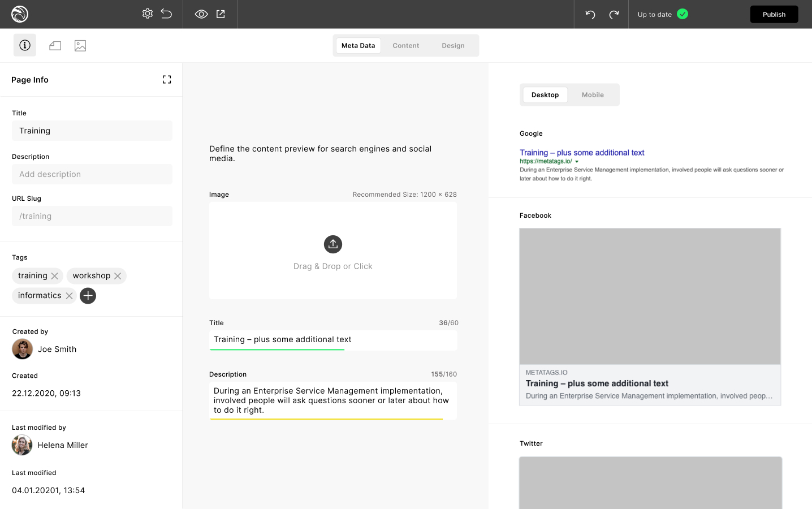Screen dimensions: 812x509
Task: Expand the dropdown arrow beside metatags URL
Action: point(577,162)
